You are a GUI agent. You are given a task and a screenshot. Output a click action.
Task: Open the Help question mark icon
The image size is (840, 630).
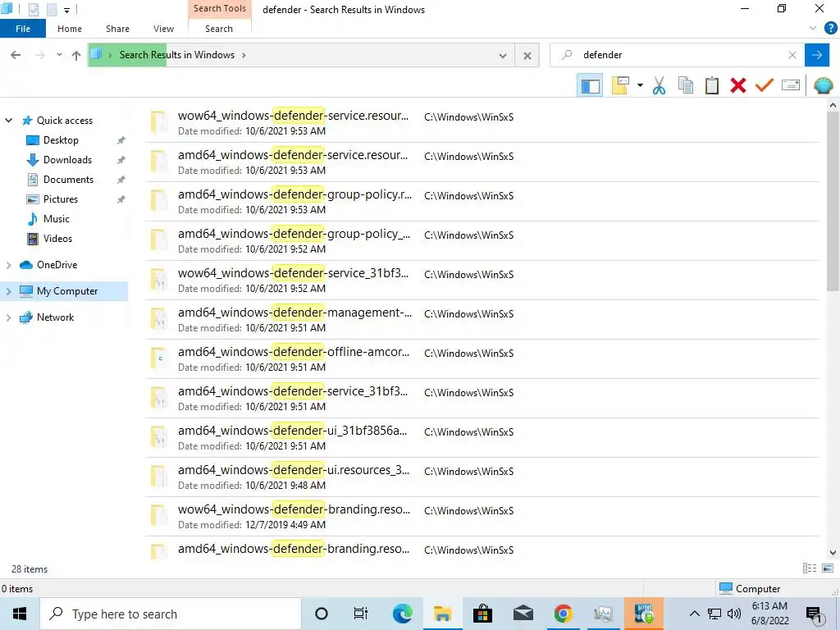pyautogui.click(x=830, y=29)
